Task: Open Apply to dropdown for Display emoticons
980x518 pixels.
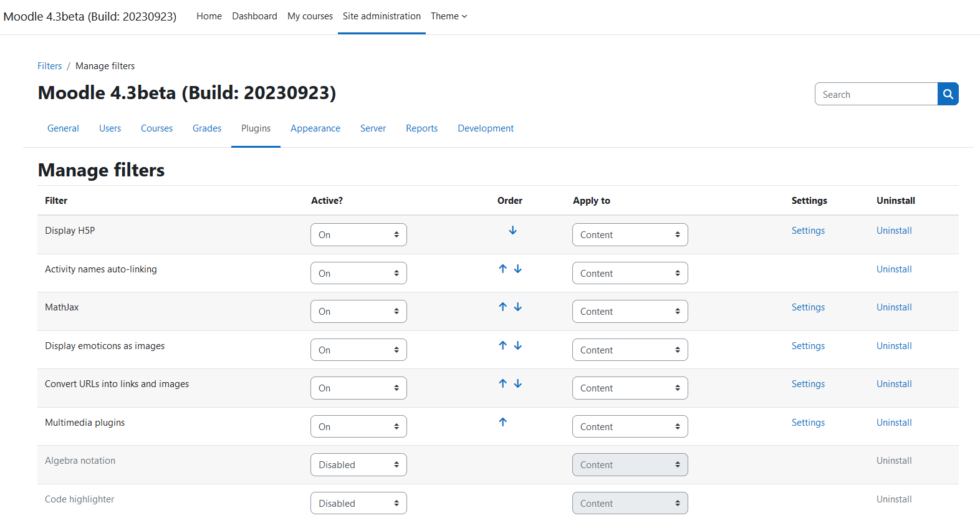Action: [x=630, y=350]
